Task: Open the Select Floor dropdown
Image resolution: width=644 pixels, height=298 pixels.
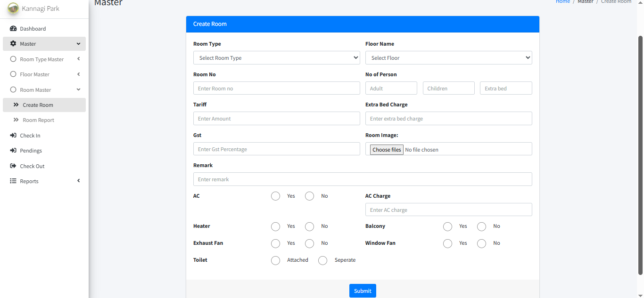Action: pos(448,58)
